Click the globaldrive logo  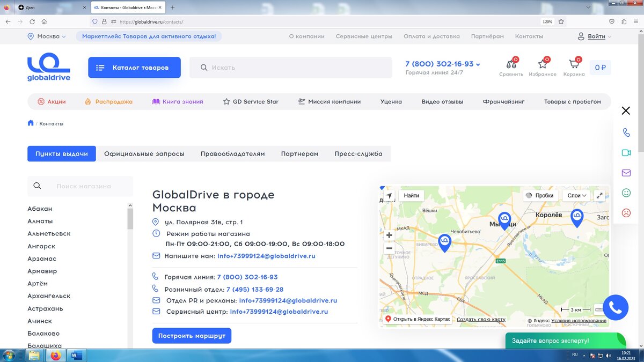click(49, 67)
